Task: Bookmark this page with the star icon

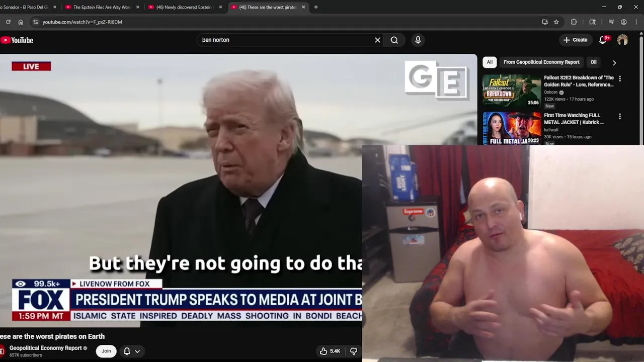Action: click(x=556, y=22)
